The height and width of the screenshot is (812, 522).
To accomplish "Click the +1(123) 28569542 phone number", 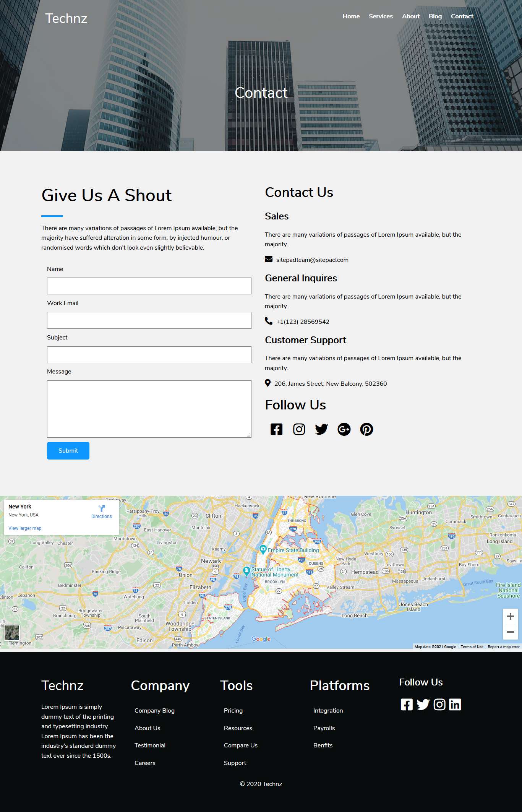I will tap(303, 322).
